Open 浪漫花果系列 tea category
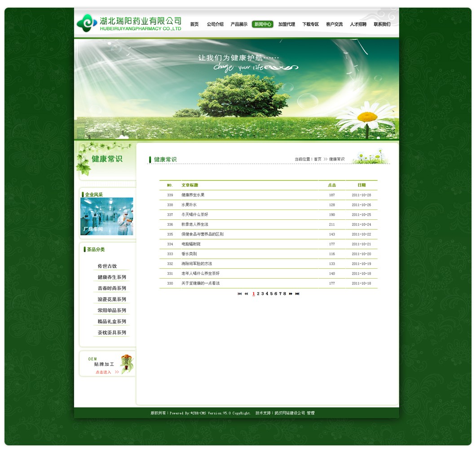476x453 pixels. (x=112, y=299)
